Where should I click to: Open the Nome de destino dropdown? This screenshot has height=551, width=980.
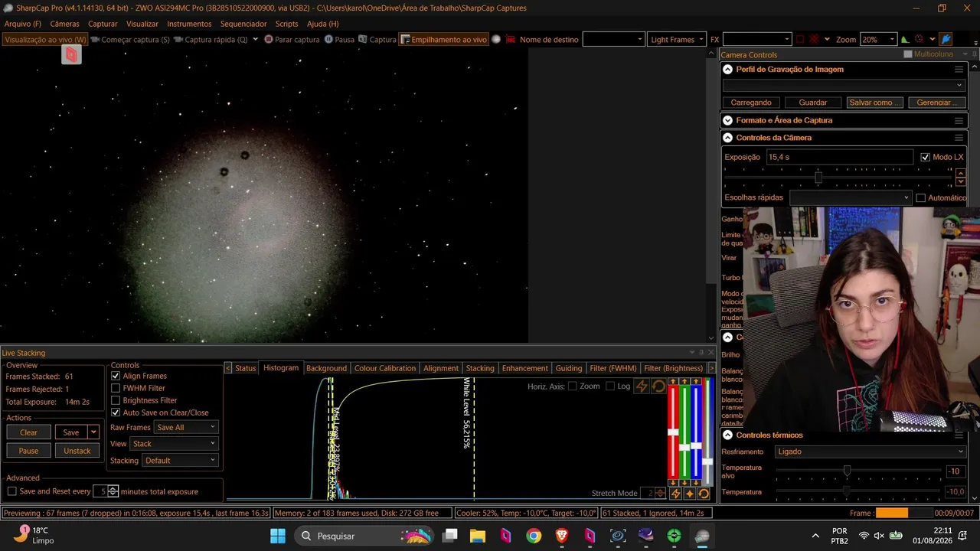[x=613, y=39]
